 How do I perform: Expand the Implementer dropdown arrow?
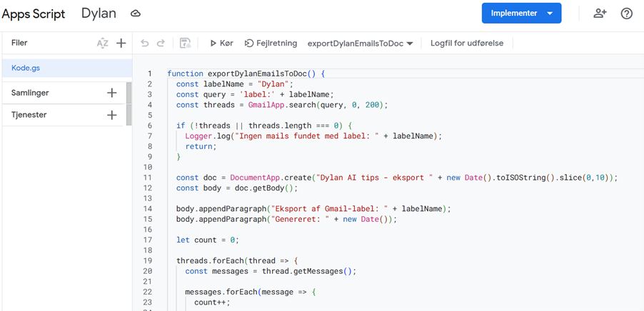[550, 14]
